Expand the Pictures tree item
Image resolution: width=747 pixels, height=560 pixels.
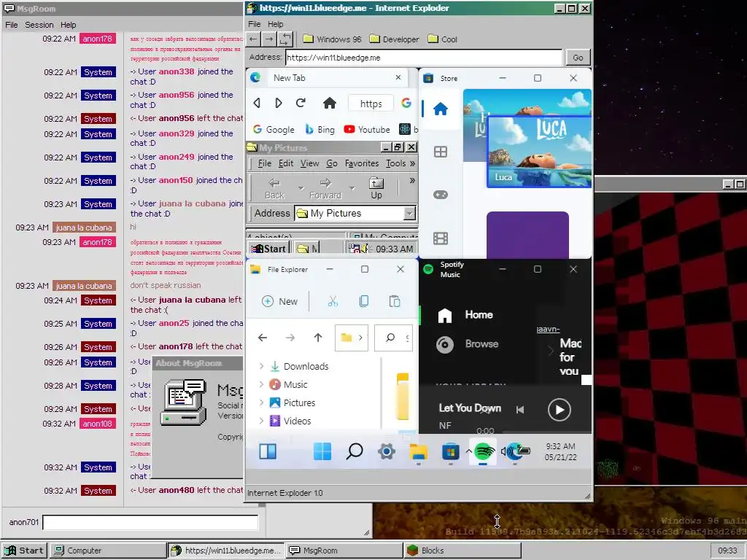(261, 402)
